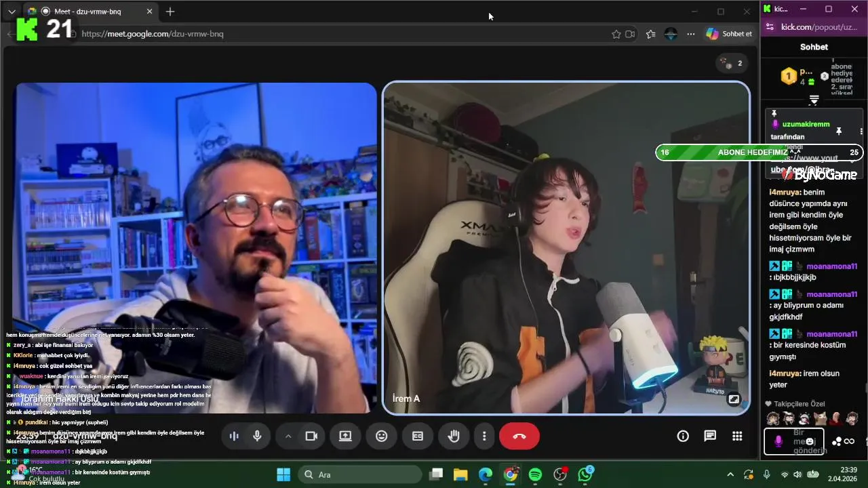The image size is (868, 488).
Task: Open site settings in Kick popout window
Action: click(x=769, y=26)
